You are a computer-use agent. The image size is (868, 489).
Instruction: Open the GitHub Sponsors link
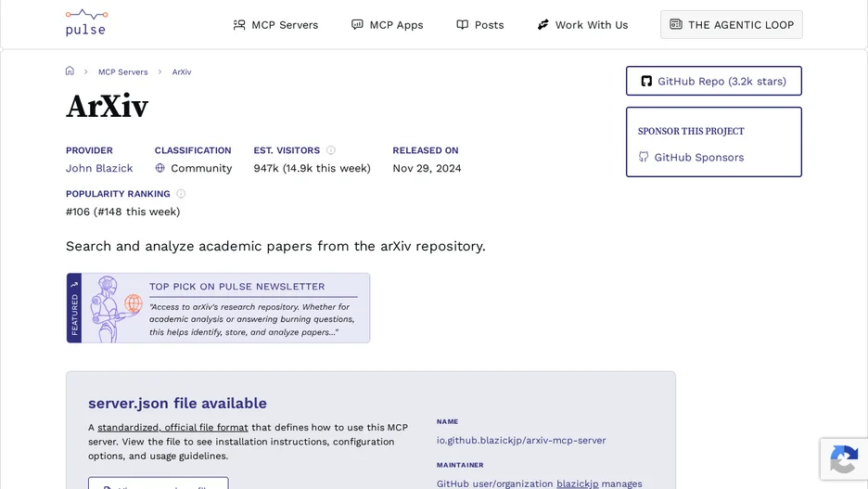pos(691,157)
